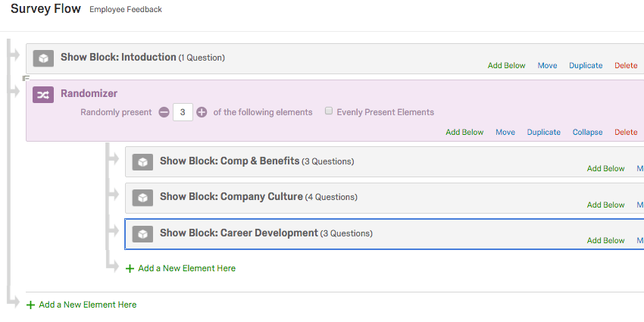Click Add Below on Career Development block
This screenshot has width=644, height=322.
pyautogui.click(x=605, y=240)
